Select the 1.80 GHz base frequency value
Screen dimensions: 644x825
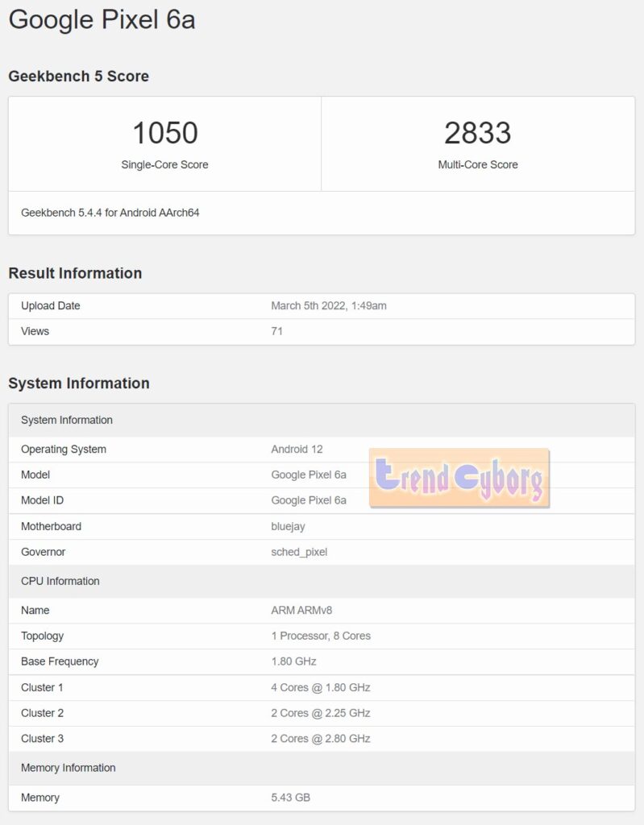coord(294,661)
